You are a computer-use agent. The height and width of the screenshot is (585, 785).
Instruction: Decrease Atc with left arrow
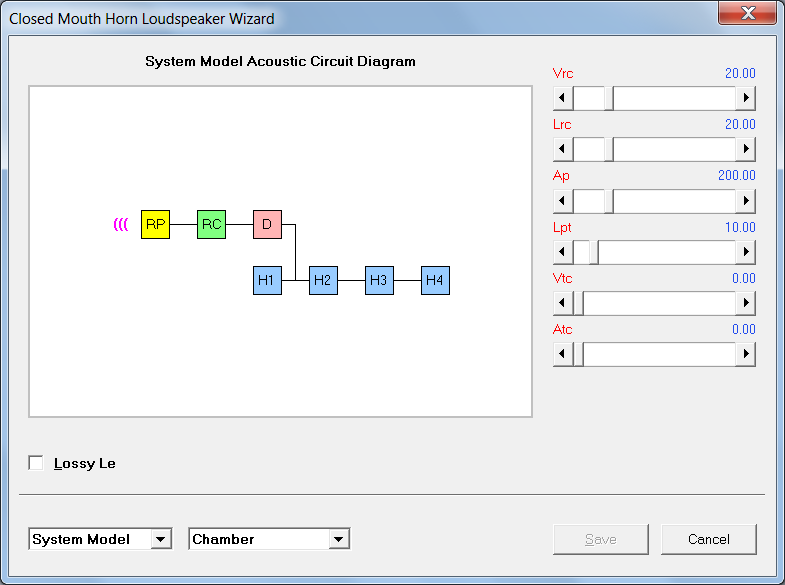[x=563, y=354]
